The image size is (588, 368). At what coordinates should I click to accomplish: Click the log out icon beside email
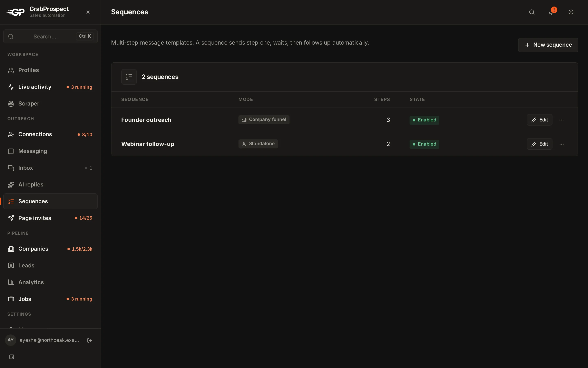[x=89, y=340]
